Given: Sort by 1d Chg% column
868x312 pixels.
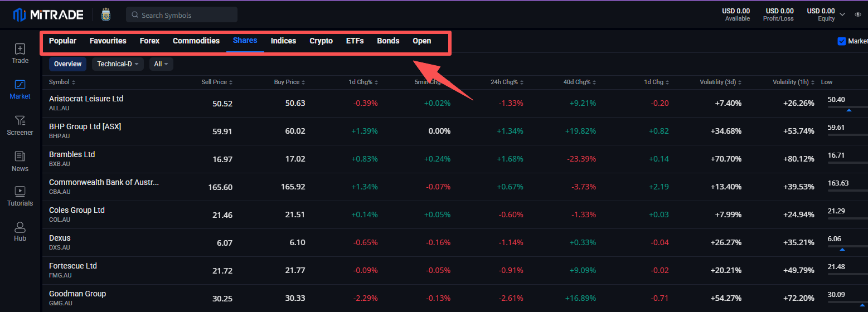Looking at the screenshot, I should point(363,82).
